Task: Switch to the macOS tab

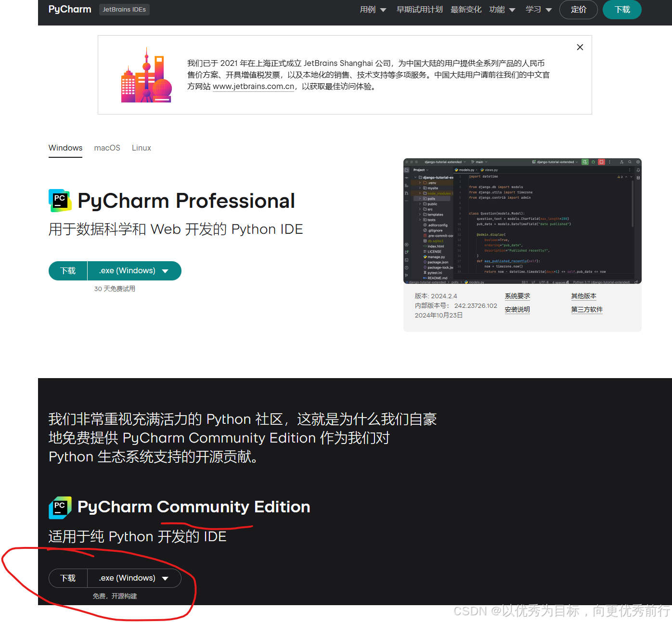Action: point(107,148)
